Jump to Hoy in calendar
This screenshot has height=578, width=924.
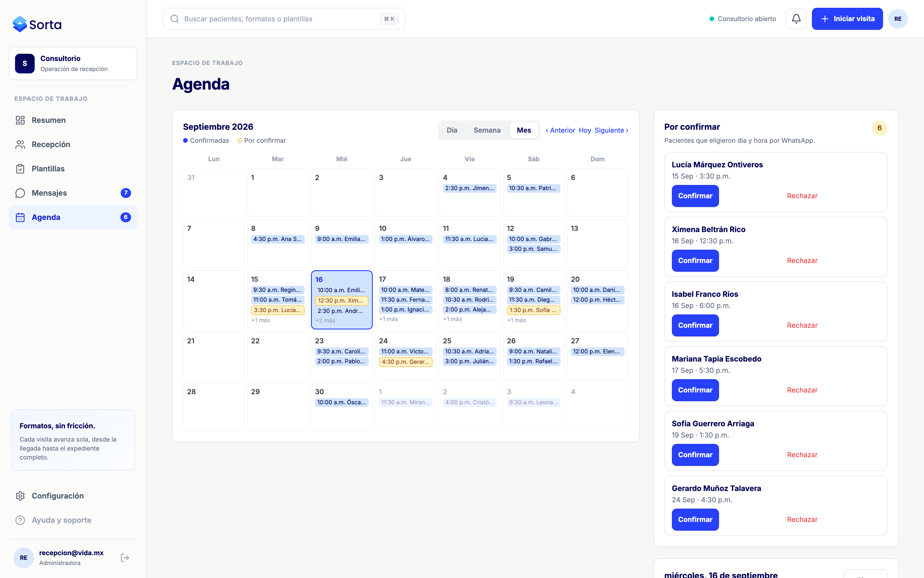(584, 130)
